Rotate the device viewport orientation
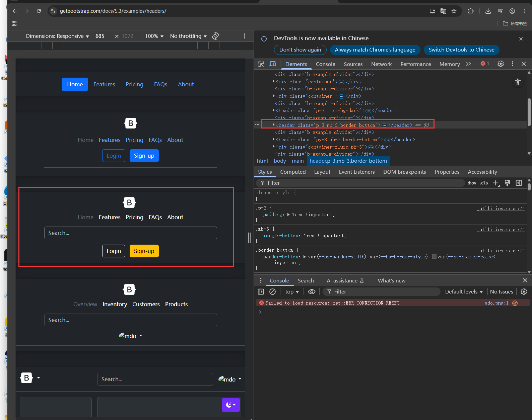The width and height of the screenshot is (532, 420). coord(215,36)
